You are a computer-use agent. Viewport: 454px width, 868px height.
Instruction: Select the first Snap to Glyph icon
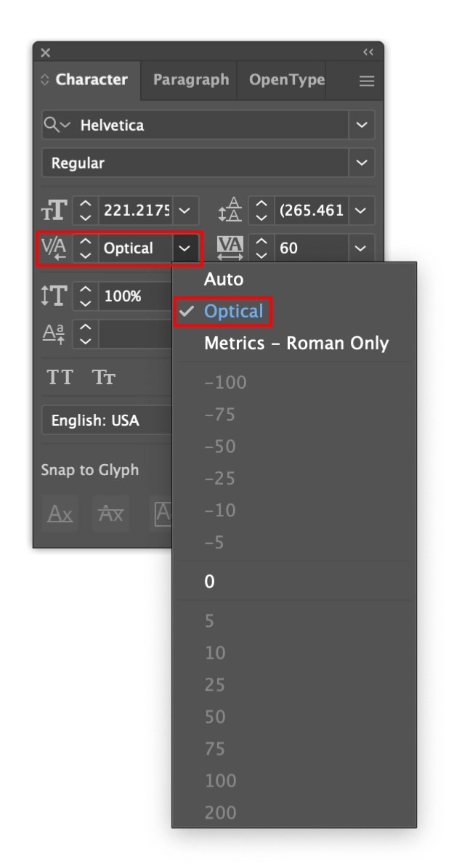point(59,514)
